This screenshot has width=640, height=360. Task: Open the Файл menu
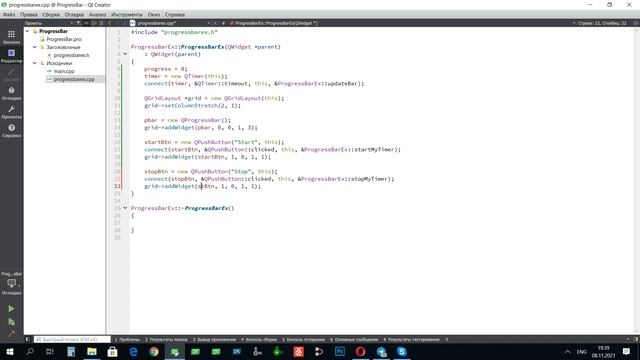pos(9,14)
